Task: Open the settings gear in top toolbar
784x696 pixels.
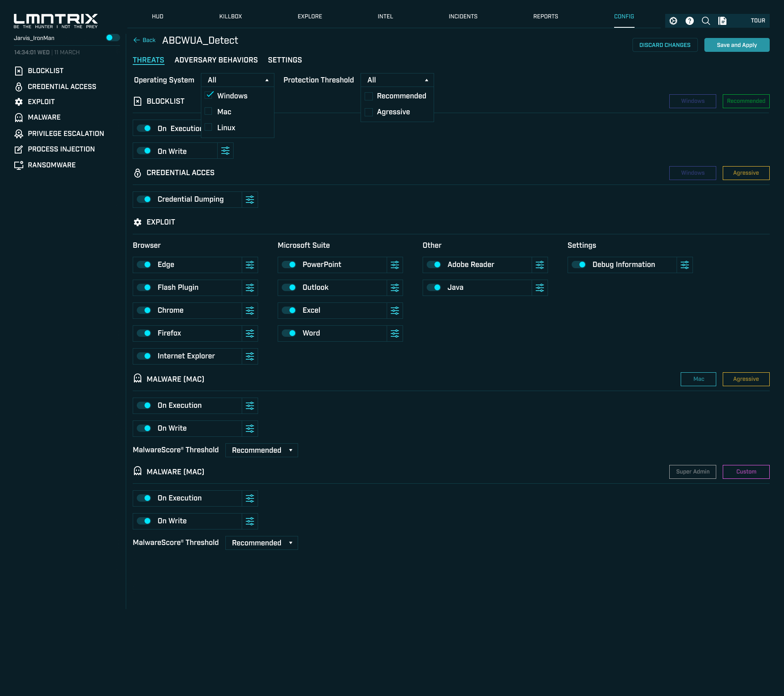Action: click(673, 21)
